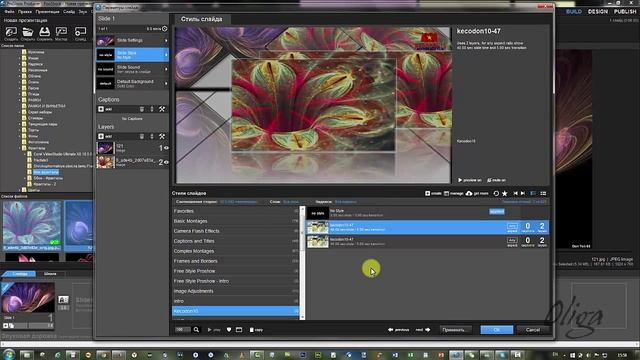Screen dimensions: 640x360
Task: Toggle visibility of layer 121
Action: point(166,148)
